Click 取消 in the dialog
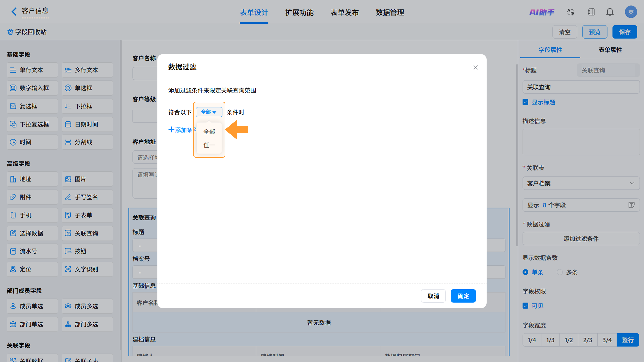 (x=433, y=296)
